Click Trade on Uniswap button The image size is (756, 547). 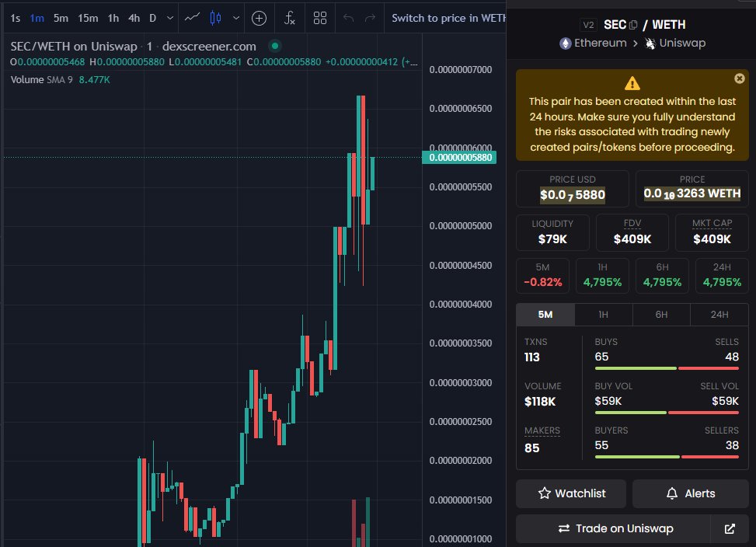tap(613, 528)
